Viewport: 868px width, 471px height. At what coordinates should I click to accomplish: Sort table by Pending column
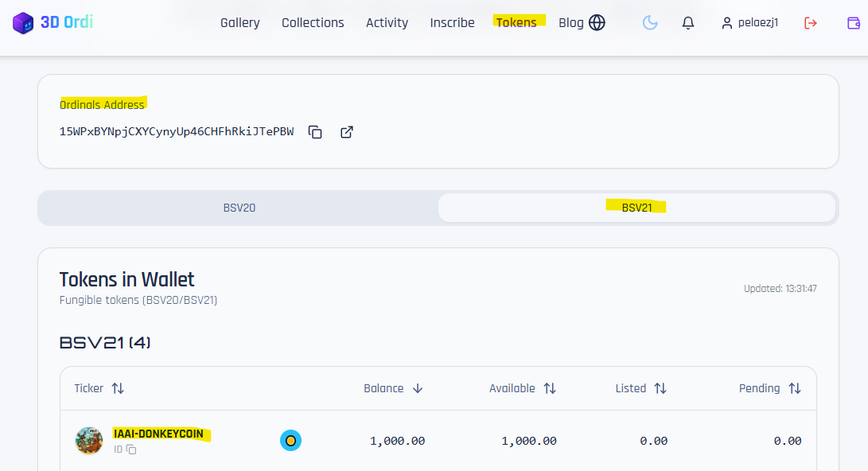pyautogui.click(x=769, y=388)
